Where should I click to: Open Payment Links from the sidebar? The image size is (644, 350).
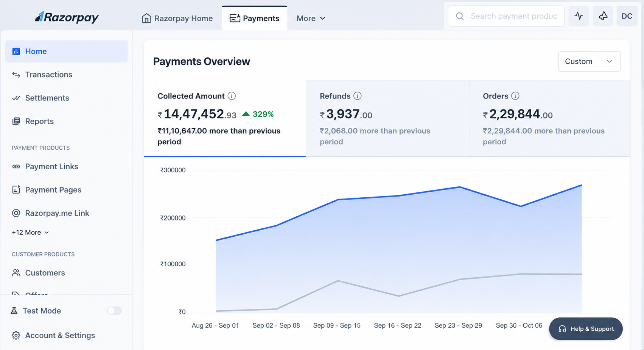[x=66, y=166]
